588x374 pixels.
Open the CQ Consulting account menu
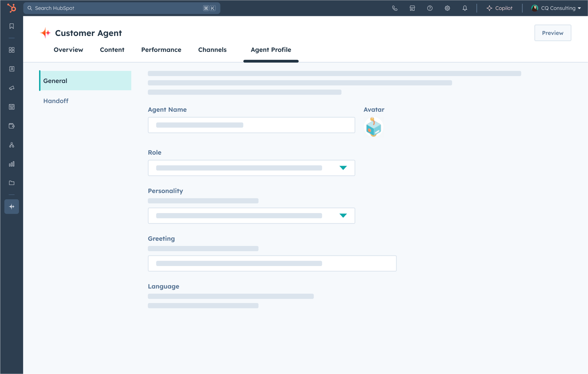click(556, 8)
